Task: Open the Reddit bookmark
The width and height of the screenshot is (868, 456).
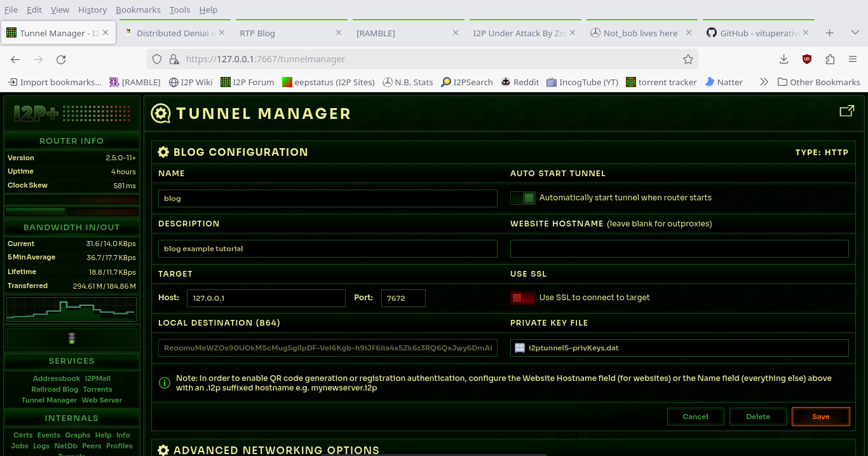Action: click(x=520, y=82)
